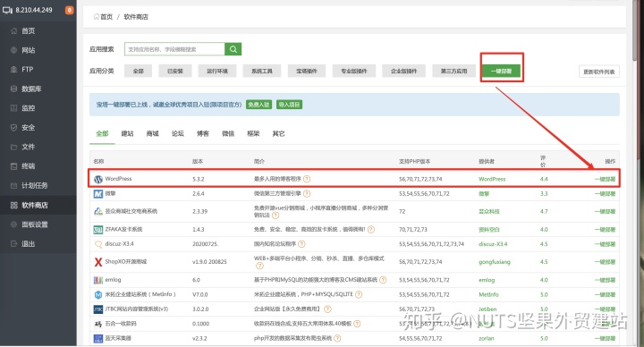Select the green 一键部署 category button

[x=502, y=71]
